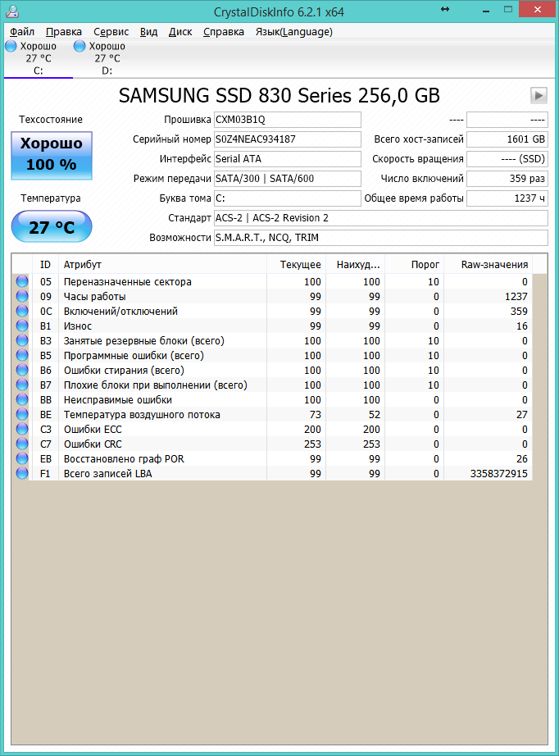Click the status orb for attribute EB

coord(22,458)
